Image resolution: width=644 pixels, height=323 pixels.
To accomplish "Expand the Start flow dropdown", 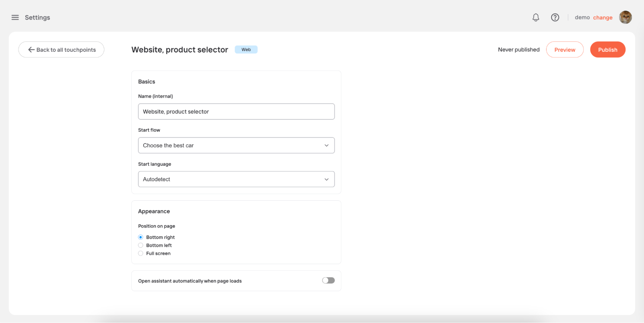I will pos(236,145).
